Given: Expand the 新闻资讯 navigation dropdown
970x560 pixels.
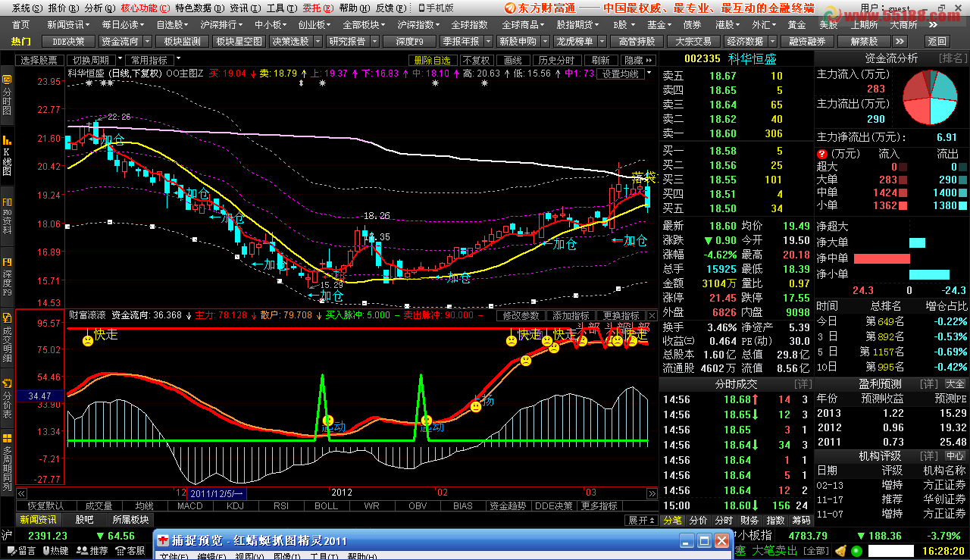Looking at the screenshot, I should [x=89, y=25].
